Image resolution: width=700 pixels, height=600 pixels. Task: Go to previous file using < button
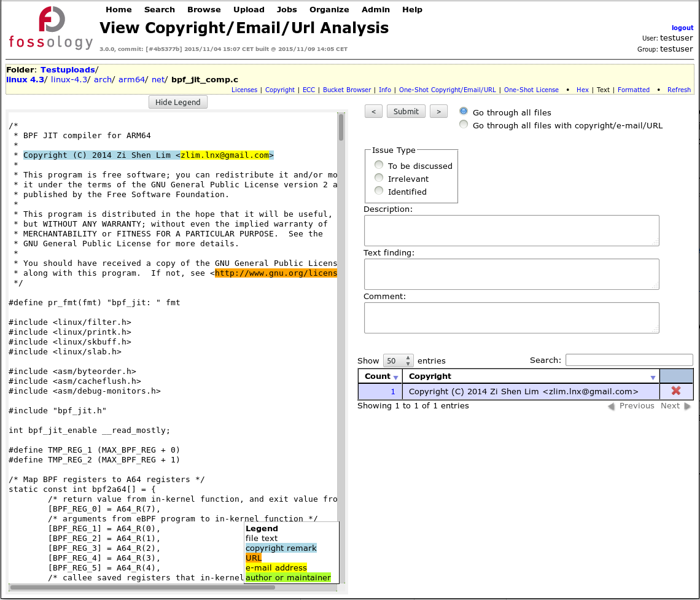coord(374,111)
